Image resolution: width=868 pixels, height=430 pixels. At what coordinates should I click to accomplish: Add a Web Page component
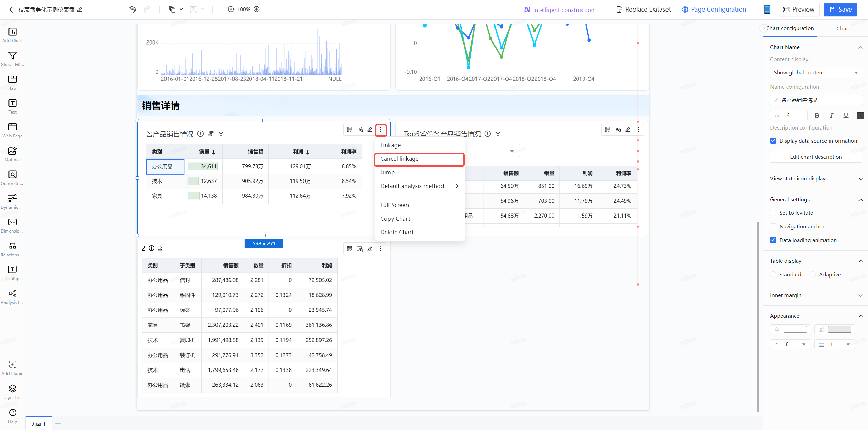coord(13,130)
